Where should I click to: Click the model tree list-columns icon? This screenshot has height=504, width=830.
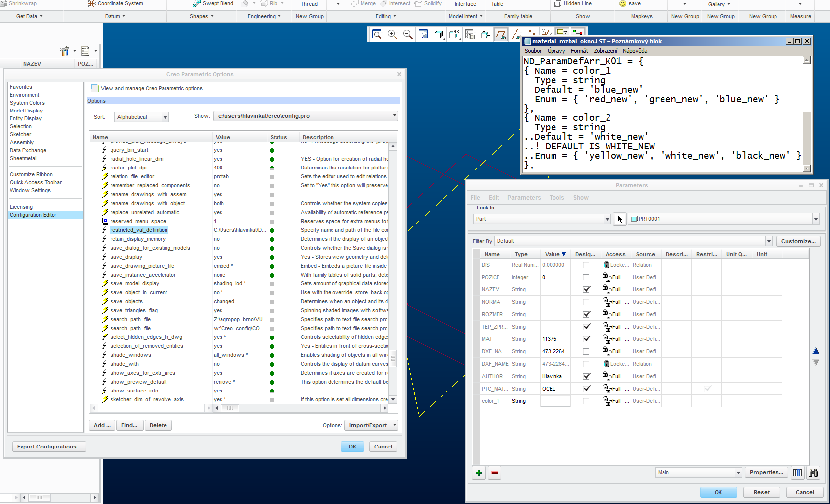85,51
